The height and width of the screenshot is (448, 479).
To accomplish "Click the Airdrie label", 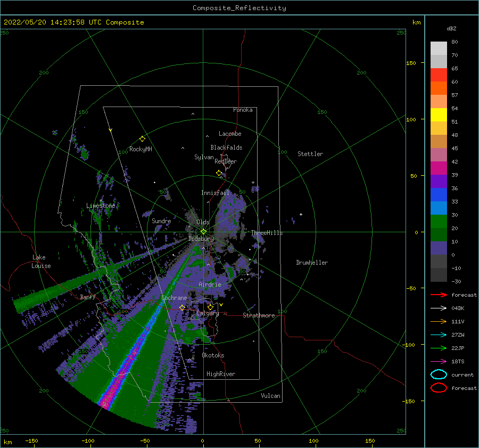I will click(210, 284).
